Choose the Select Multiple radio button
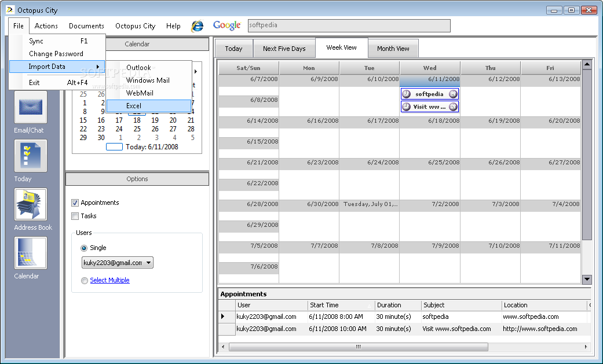Screen dimensions: 603x364 pyautogui.click(x=84, y=281)
